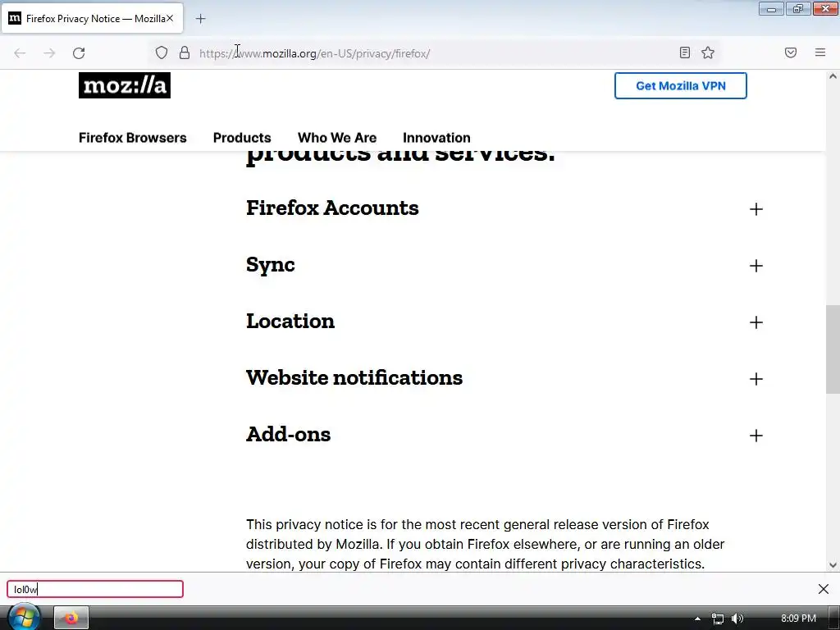840x630 pixels.
Task: Click the Location heading
Action: [x=290, y=321]
